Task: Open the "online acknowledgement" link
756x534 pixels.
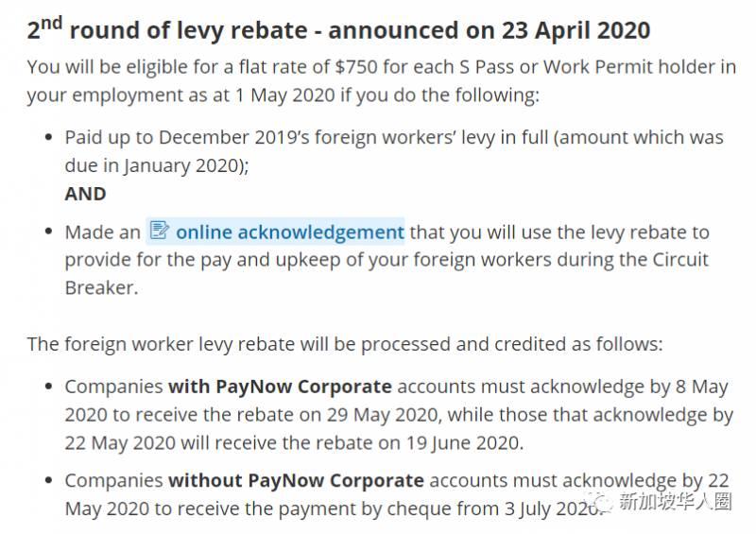Action: tap(289, 232)
